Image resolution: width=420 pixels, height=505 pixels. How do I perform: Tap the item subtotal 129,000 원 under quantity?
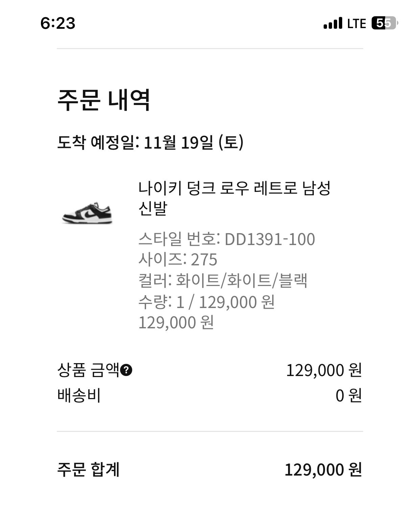pyautogui.click(x=176, y=323)
